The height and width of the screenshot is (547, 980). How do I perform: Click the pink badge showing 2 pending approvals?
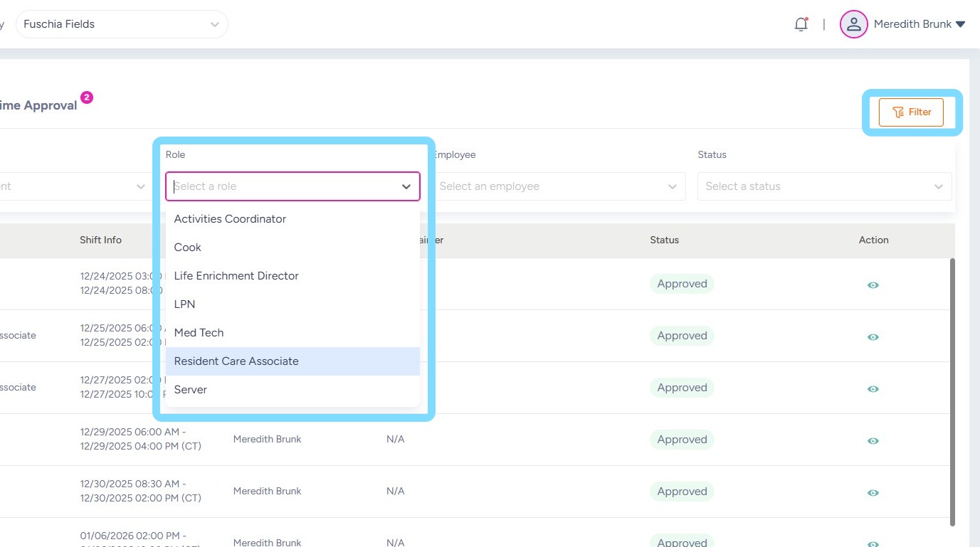pos(87,97)
